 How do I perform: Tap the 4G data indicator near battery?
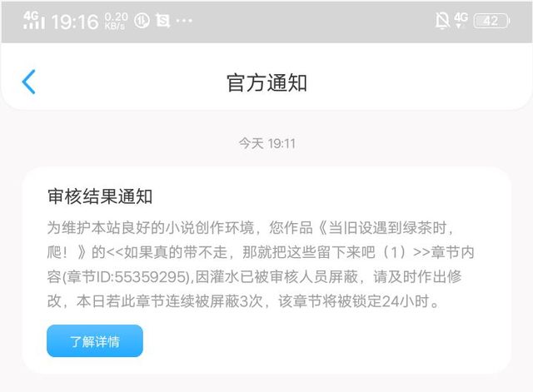[461, 20]
